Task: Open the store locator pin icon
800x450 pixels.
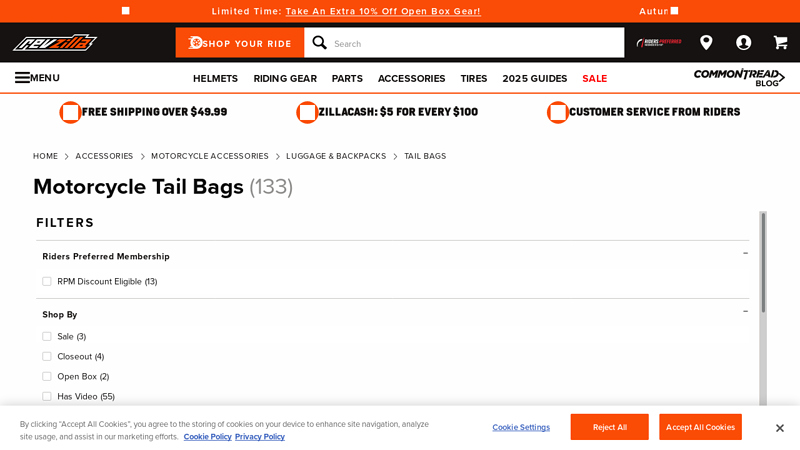Action: tap(706, 42)
